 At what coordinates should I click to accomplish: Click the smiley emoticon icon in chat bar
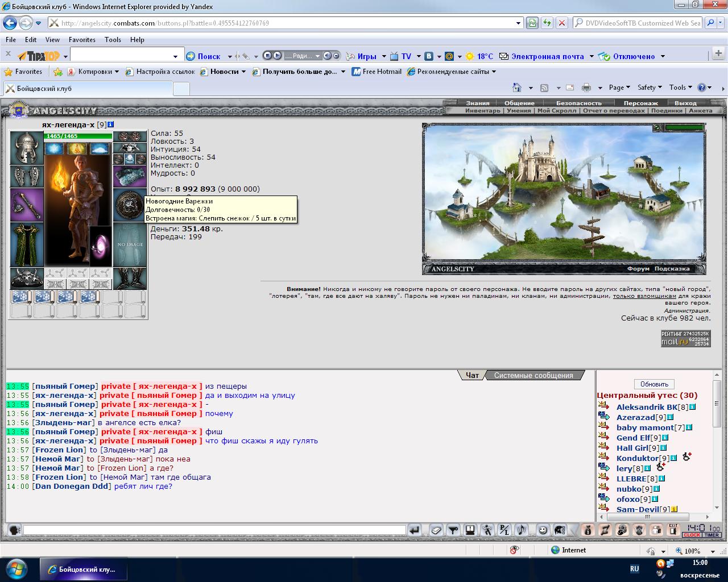pos(543,530)
